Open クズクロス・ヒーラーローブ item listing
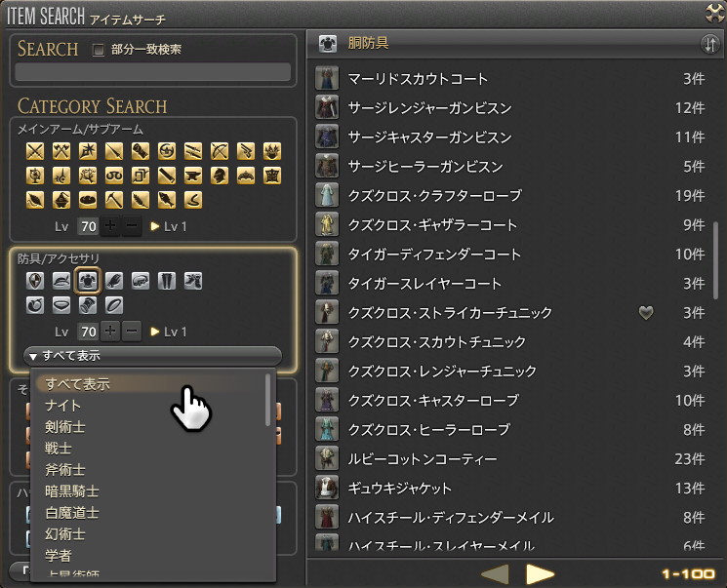This screenshot has width=727, height=588. (512, 429)
